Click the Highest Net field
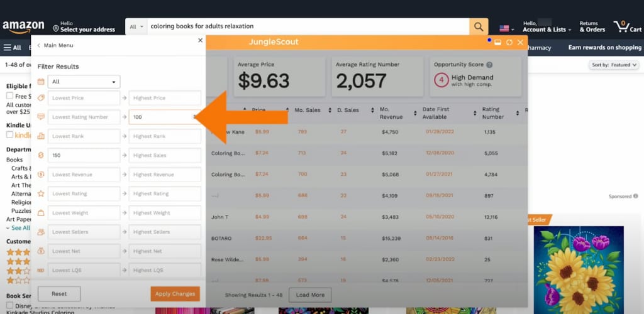Screen dimensions: 644x314 pyautogui.click(x=165, y=251)
